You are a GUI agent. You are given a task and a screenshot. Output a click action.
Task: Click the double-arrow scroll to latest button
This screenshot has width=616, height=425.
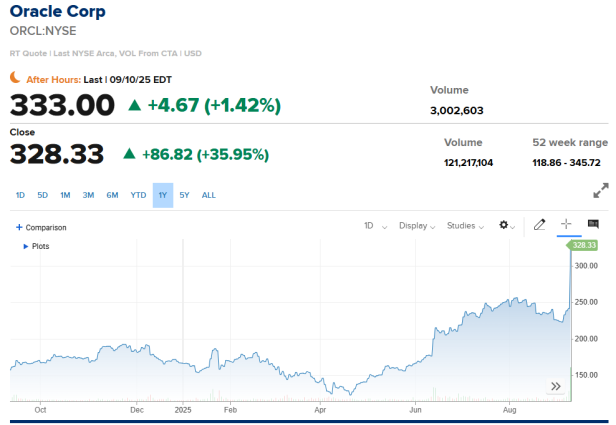(556, 386)
